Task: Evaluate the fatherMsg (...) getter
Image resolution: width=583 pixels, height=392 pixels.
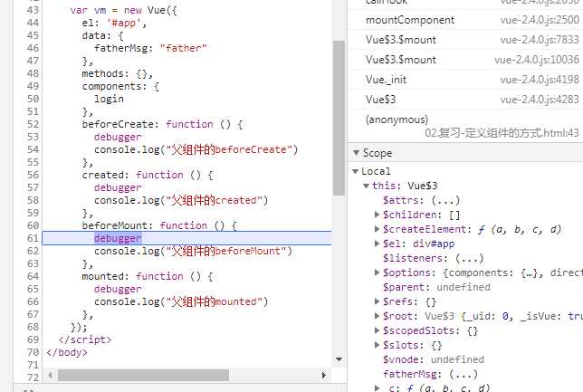Action: (x=464, y=374)
